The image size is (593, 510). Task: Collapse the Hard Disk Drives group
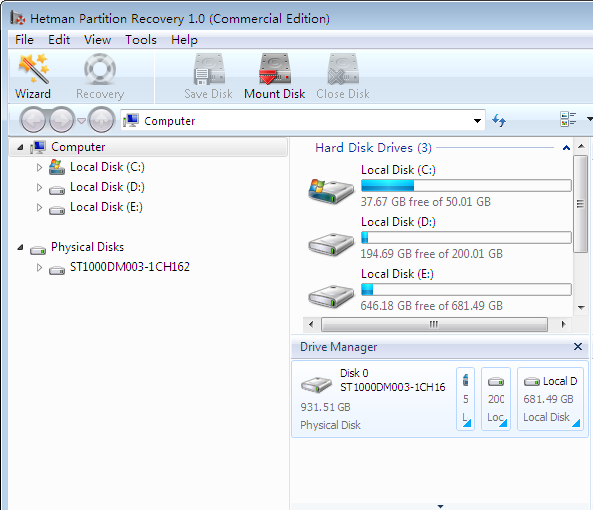566,148
